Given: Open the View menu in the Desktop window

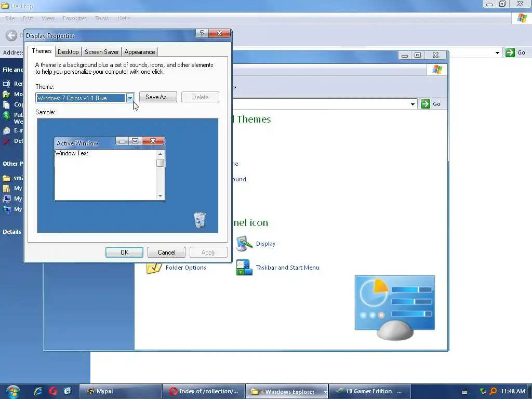Looking at the screenshot, I should click(48, 18).
